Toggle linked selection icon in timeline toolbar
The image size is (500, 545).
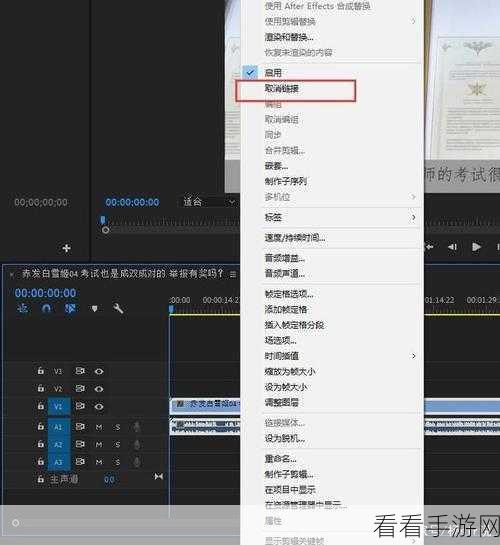coord(70,308)
